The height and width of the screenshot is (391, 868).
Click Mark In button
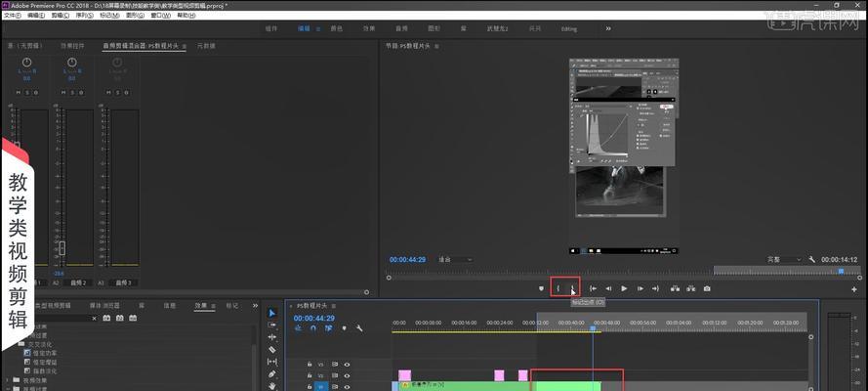[558, 288]
